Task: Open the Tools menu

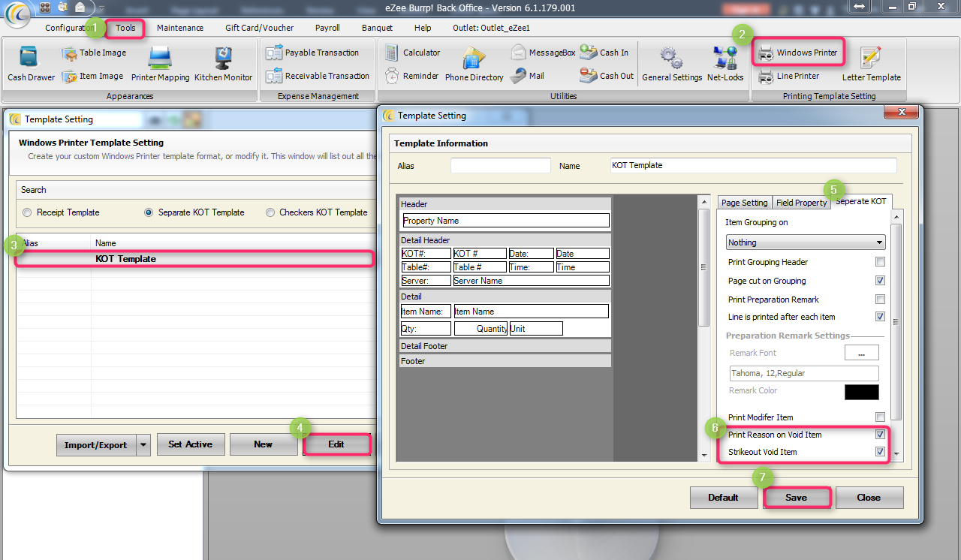Action: (125, 28)
